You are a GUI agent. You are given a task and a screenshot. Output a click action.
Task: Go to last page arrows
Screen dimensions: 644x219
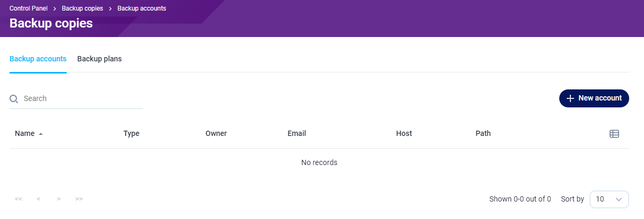pos(79,199)
